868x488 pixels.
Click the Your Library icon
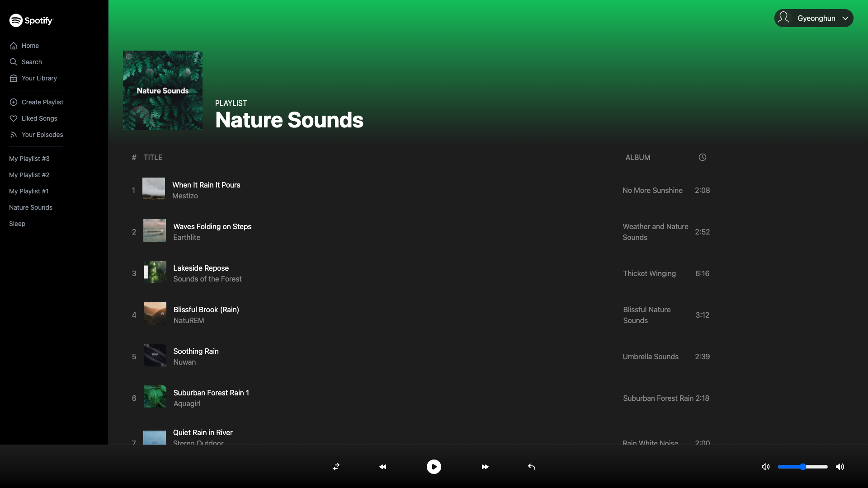click(14, 78)
